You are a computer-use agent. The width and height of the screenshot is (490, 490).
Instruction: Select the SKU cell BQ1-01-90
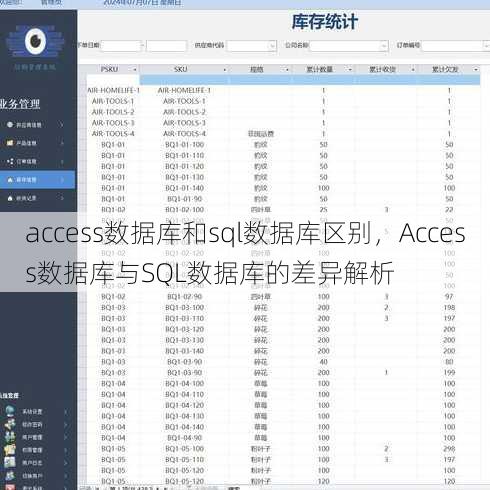coord(185,199)
